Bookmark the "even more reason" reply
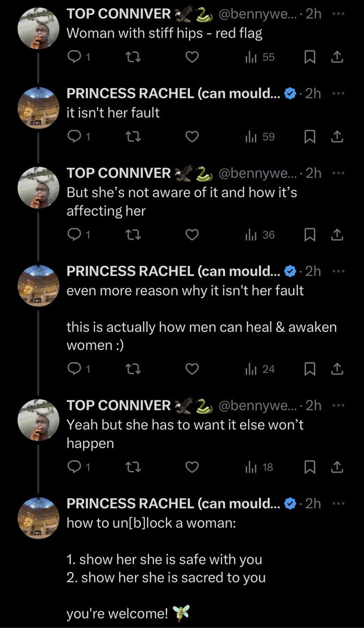 [x=309, y=369]
